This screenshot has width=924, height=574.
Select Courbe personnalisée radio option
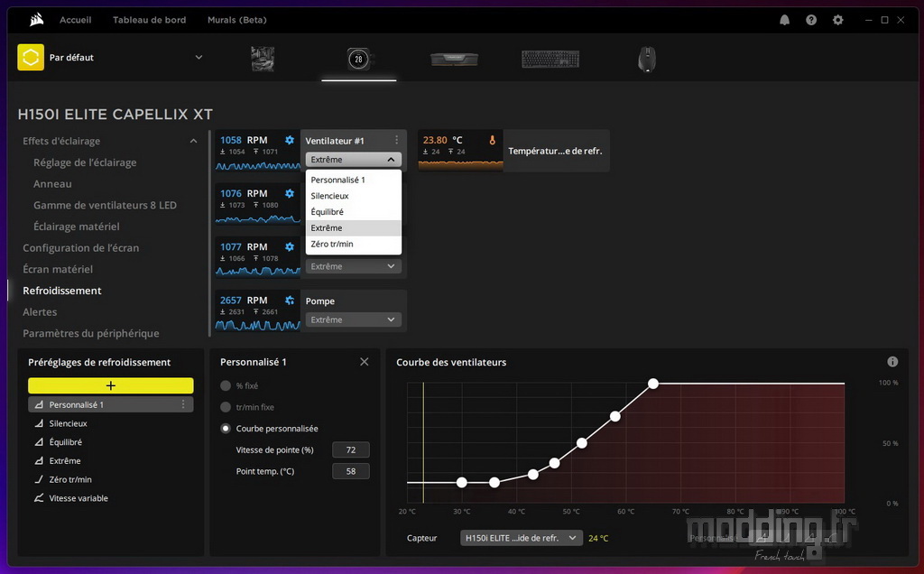coord(225,429)
